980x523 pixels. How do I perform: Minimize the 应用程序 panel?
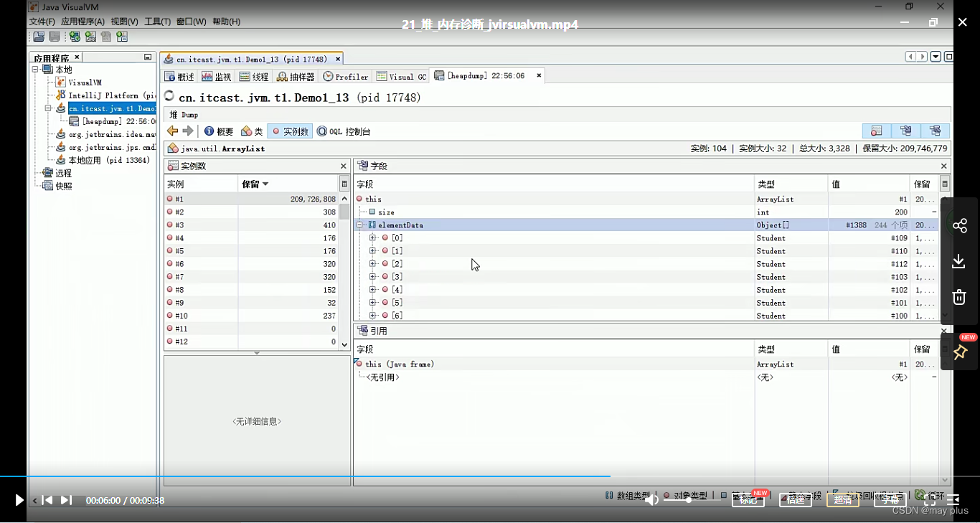tap(148, 57)
